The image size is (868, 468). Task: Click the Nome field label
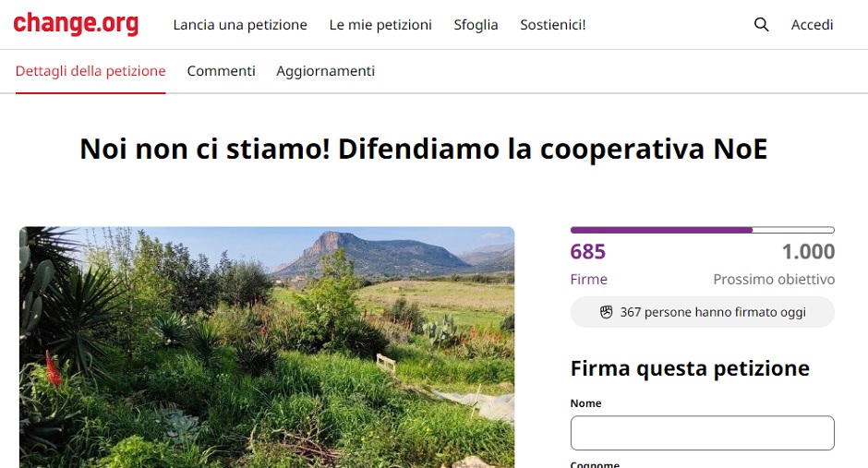click(585, 403)
